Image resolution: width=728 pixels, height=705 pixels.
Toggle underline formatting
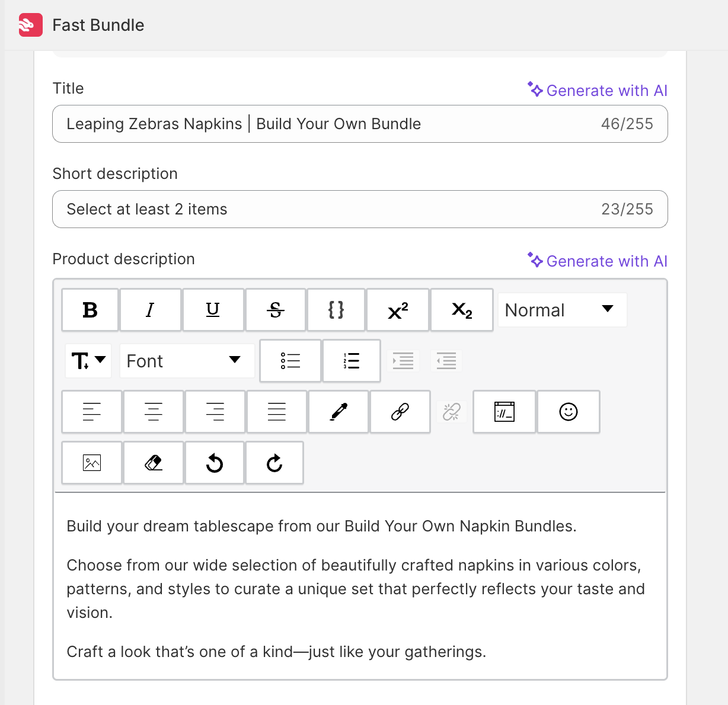213,310
